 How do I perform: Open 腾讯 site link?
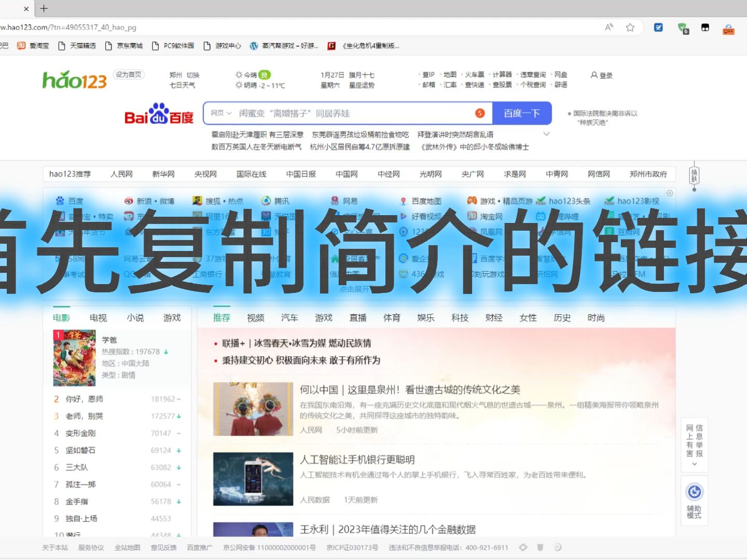pos(275,201)
